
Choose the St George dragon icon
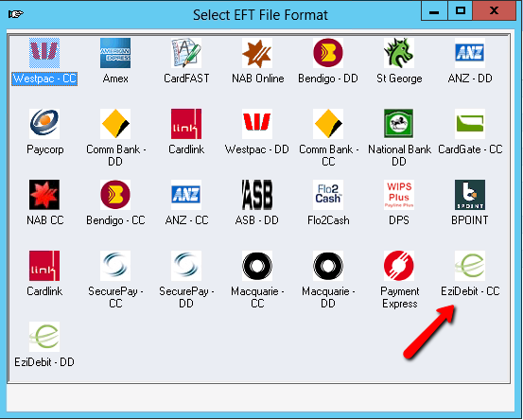(x=399, y=53)
